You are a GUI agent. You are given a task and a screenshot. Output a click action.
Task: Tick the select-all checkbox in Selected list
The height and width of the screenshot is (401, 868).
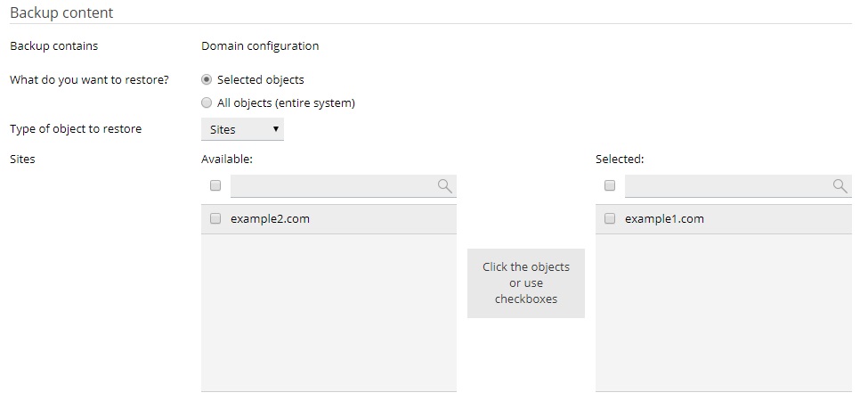click(x=609, y=186)
